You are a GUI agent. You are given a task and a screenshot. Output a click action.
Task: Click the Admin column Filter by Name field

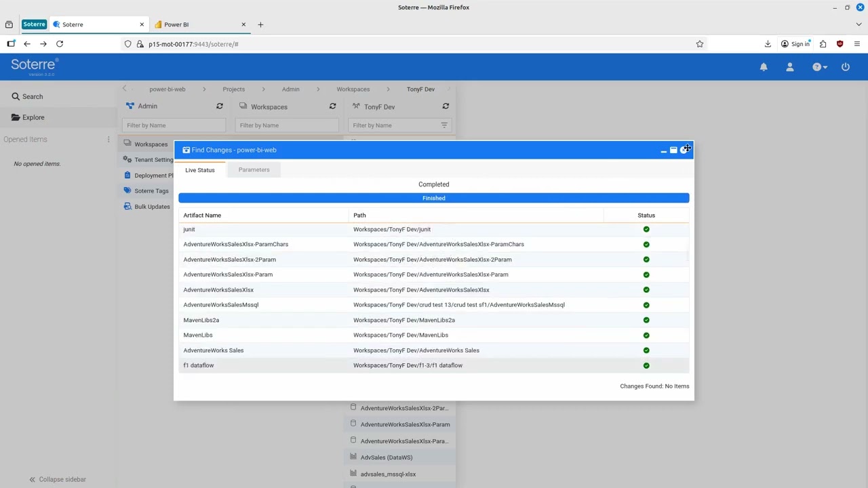click(174, 125)
